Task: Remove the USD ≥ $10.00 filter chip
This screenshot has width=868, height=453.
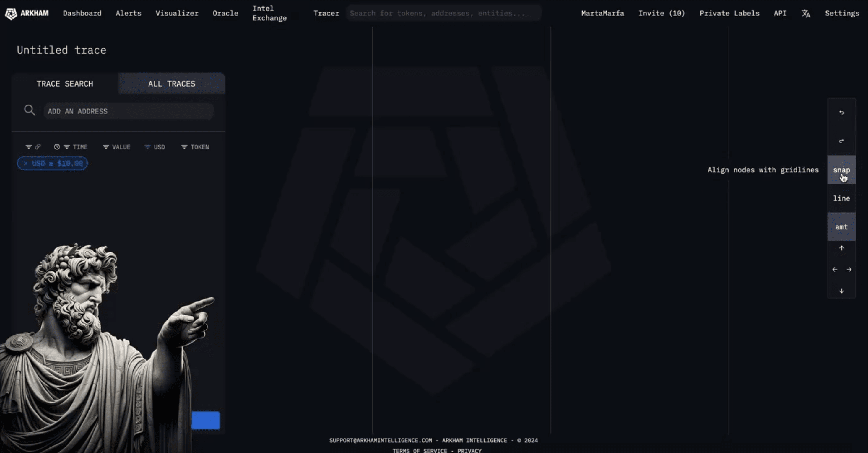Action: pyautogui.click(x=26, y=163)
